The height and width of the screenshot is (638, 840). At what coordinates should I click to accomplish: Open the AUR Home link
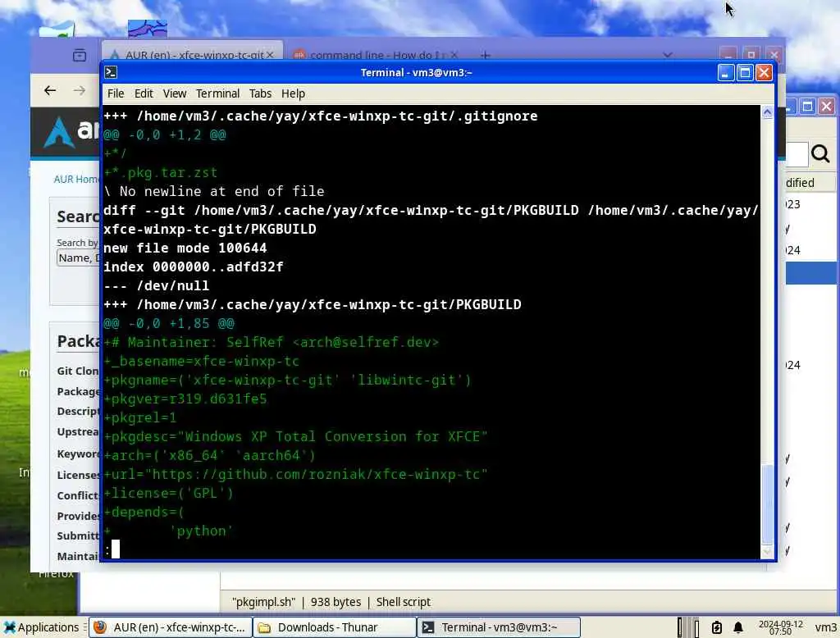pos(75,179)
